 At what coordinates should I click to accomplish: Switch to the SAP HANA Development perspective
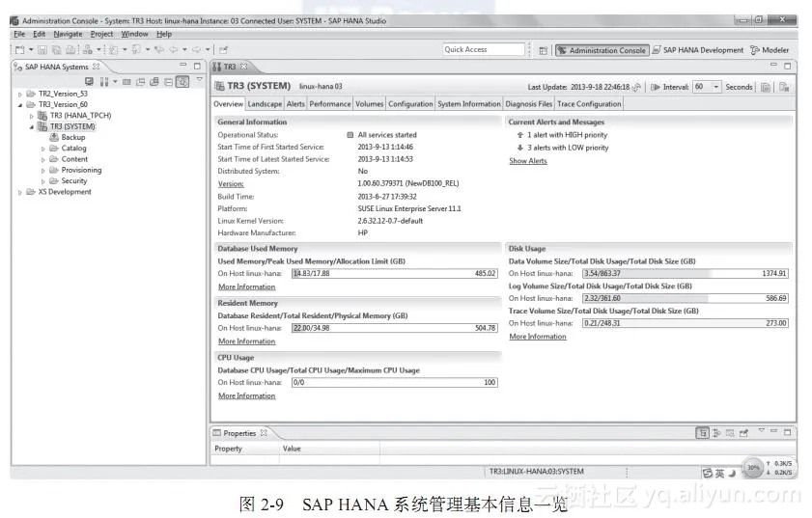click(x=697, y=50)
